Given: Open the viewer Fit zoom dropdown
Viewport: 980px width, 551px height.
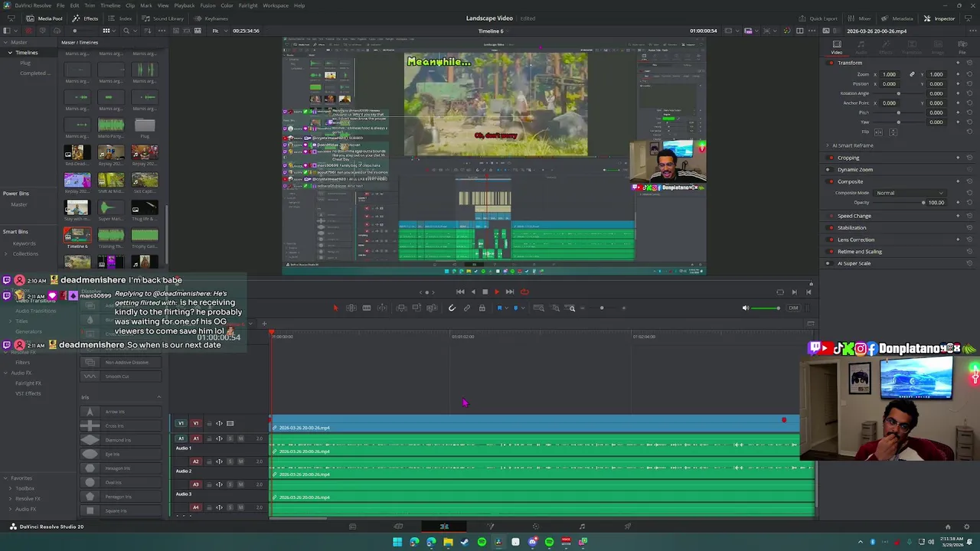Looking at the screenshot, I should click(x=220, y=31).
